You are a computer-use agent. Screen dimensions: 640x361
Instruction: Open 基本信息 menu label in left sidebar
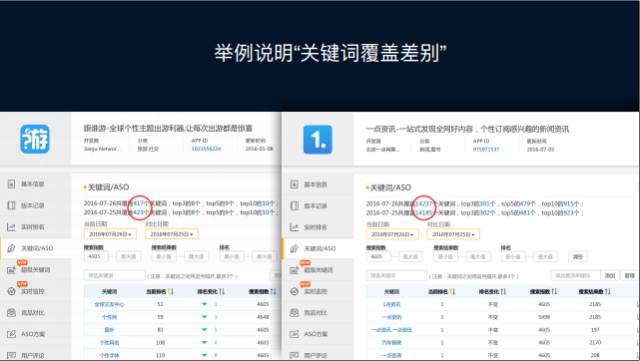33,184
